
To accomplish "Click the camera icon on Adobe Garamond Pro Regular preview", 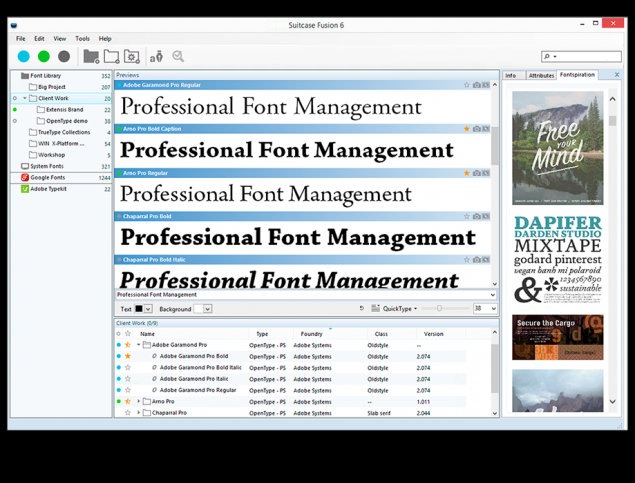I will tap(477, 85).
